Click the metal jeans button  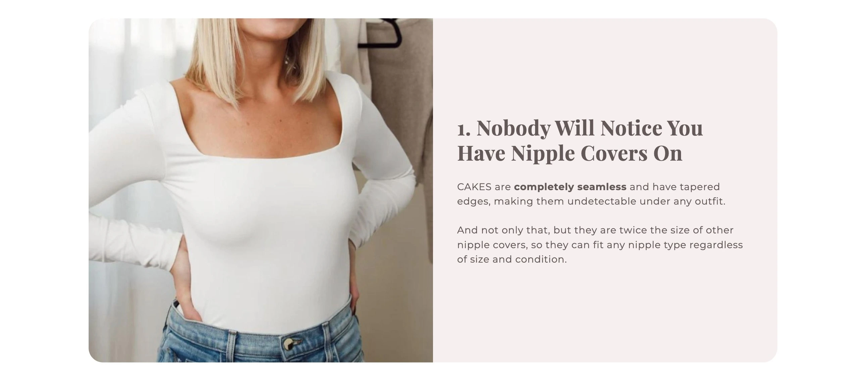click(289, 344)
